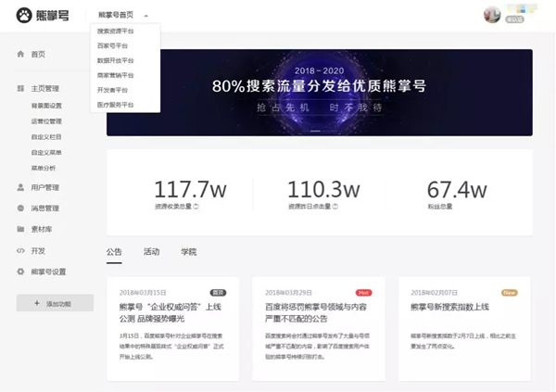Viewport: 556px width, 392px height.
Task: Click the 添加功能 button
Action: [x=55, y=303]
